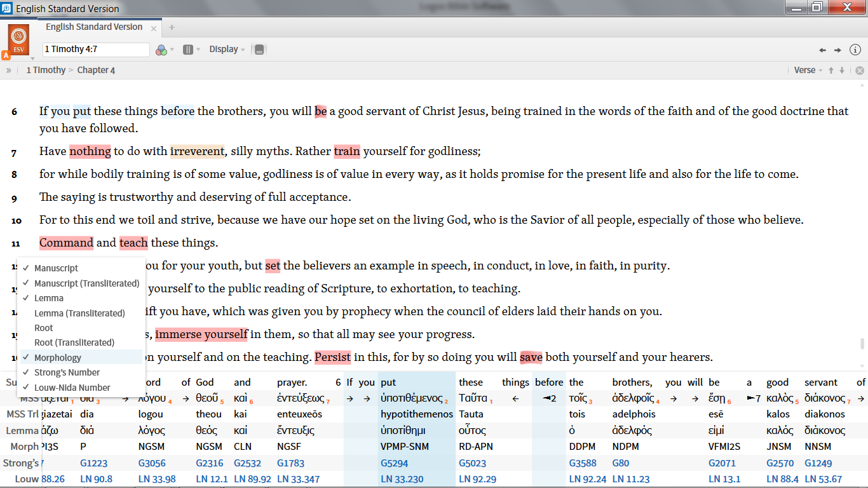Click highlighted word "save" in verse 16

[x=531, y=357]
